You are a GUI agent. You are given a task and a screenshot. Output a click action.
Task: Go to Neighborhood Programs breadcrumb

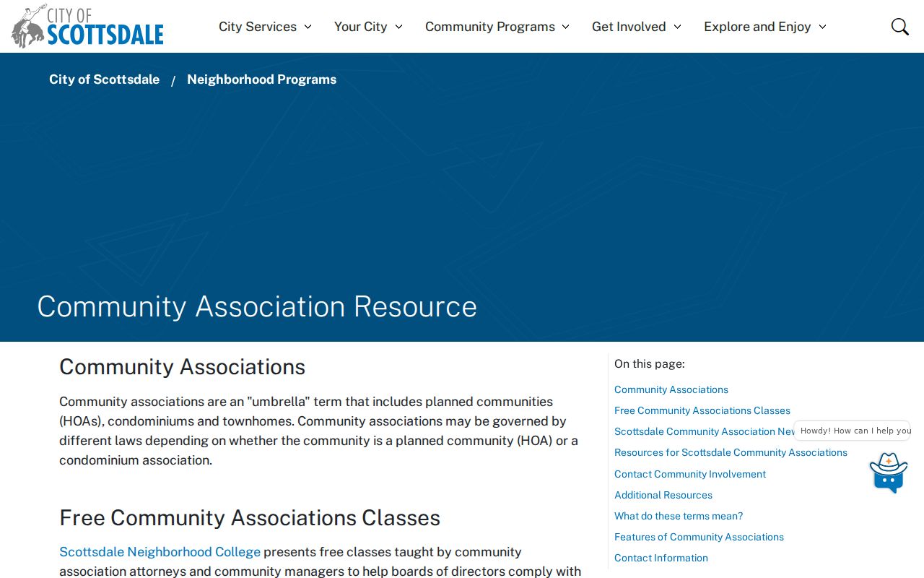pos(261,79)
